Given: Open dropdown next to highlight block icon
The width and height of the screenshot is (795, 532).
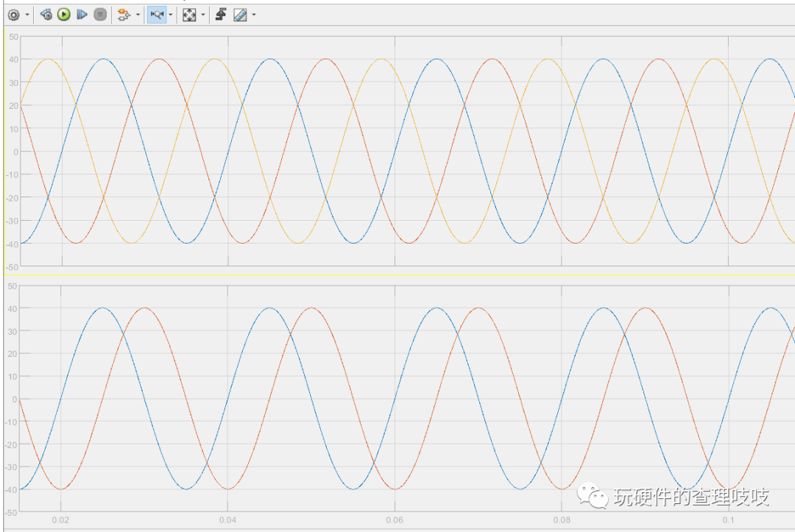Looking at the screenshot, I should (138, 15).
